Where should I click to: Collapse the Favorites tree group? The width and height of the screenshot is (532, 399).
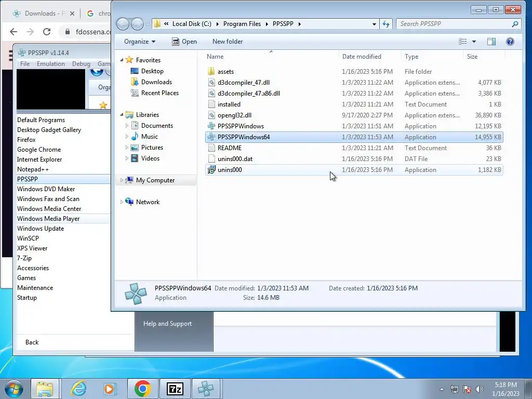point(122,60)
